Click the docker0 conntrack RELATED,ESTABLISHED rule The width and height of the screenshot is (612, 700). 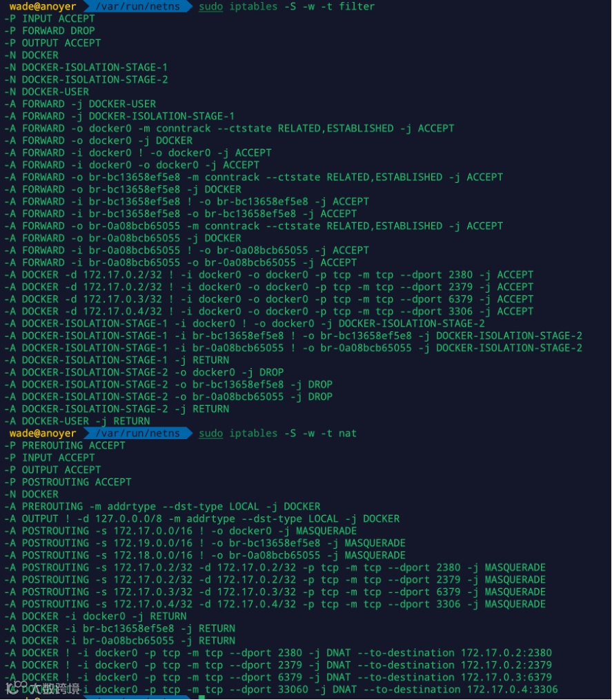229,128
